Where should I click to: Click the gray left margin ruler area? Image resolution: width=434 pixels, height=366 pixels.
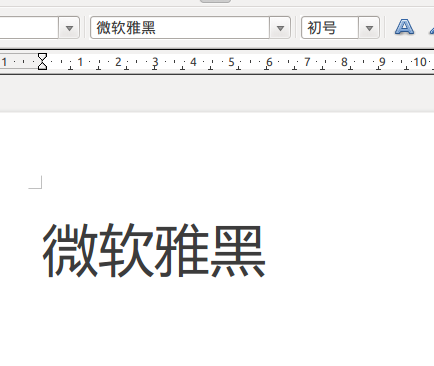point(20,61)
